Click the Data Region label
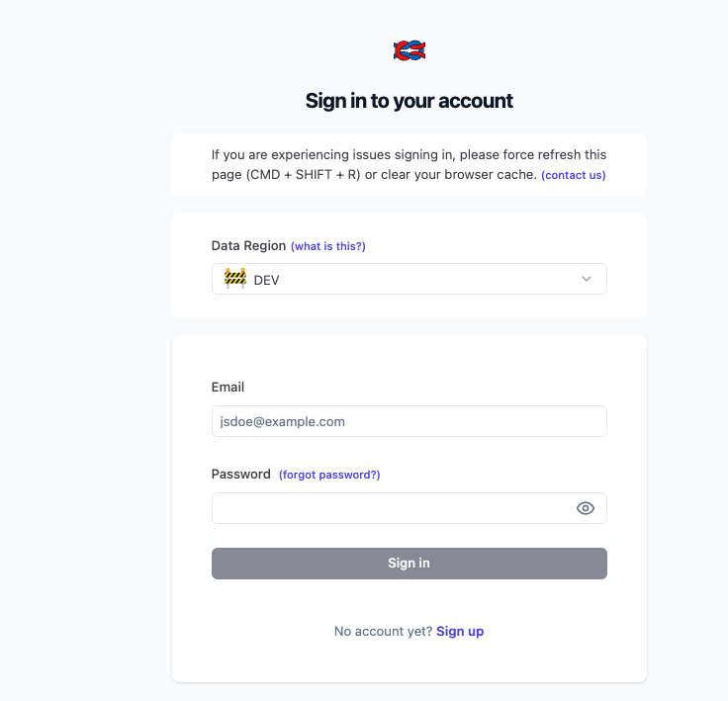 coord(248,245)
